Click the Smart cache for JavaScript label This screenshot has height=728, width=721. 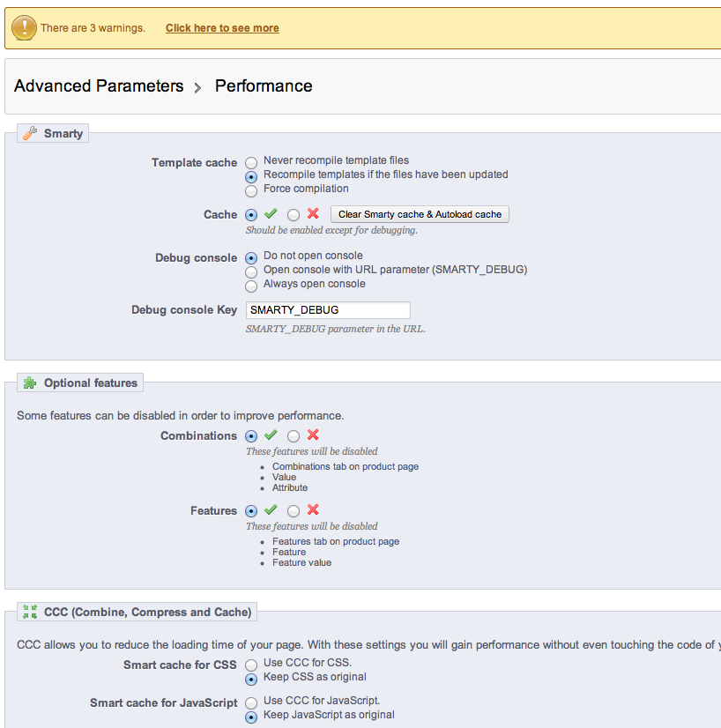pos(163,703)
